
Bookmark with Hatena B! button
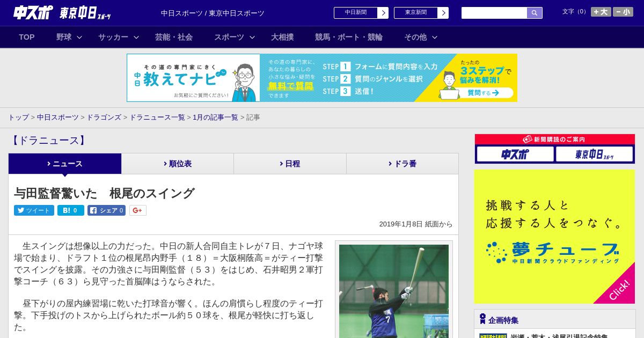(71, 210)
